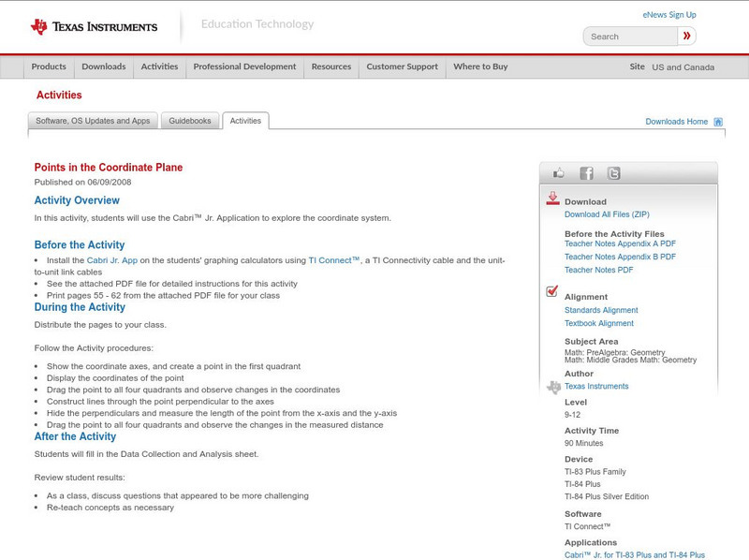Open Teacher Notes Appendix B PDF
Viewport: 749px width, 560px height.
pyautogui.click(x=620, y=257)
